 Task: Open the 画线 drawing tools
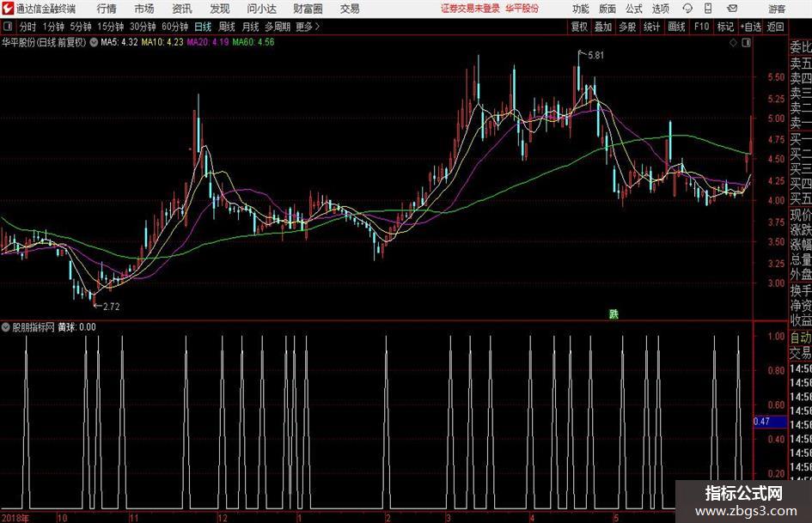click(x=676, y=27)
